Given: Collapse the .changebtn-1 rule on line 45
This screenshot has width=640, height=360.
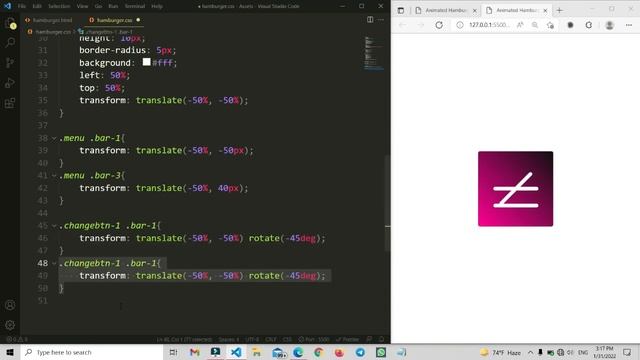Looking at the screenshot, I should 54,226.
